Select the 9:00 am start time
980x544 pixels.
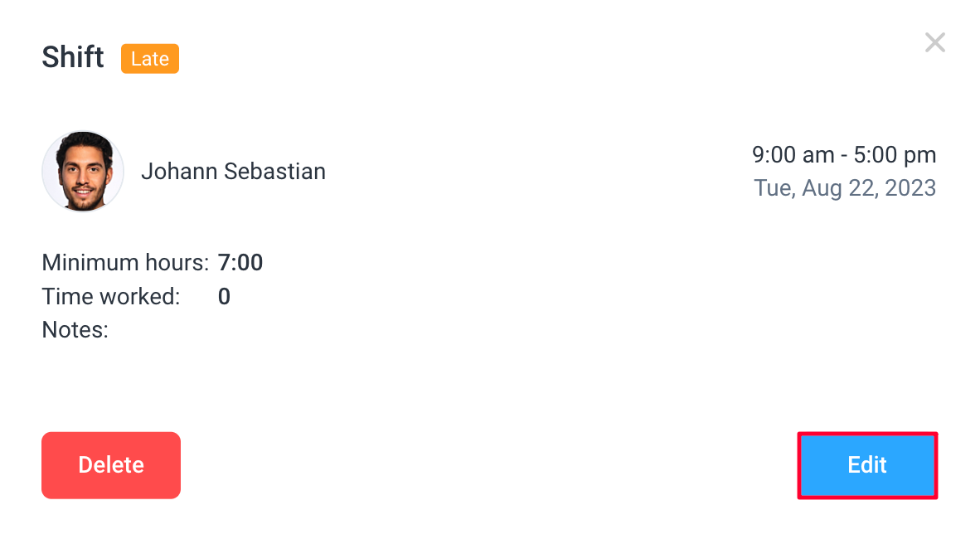point(793,154)
